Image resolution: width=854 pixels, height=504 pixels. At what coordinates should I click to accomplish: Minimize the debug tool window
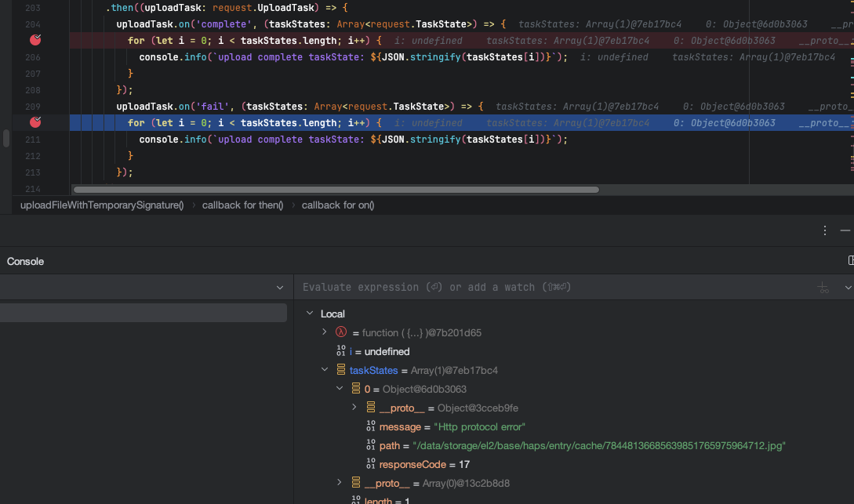(845, 230)
